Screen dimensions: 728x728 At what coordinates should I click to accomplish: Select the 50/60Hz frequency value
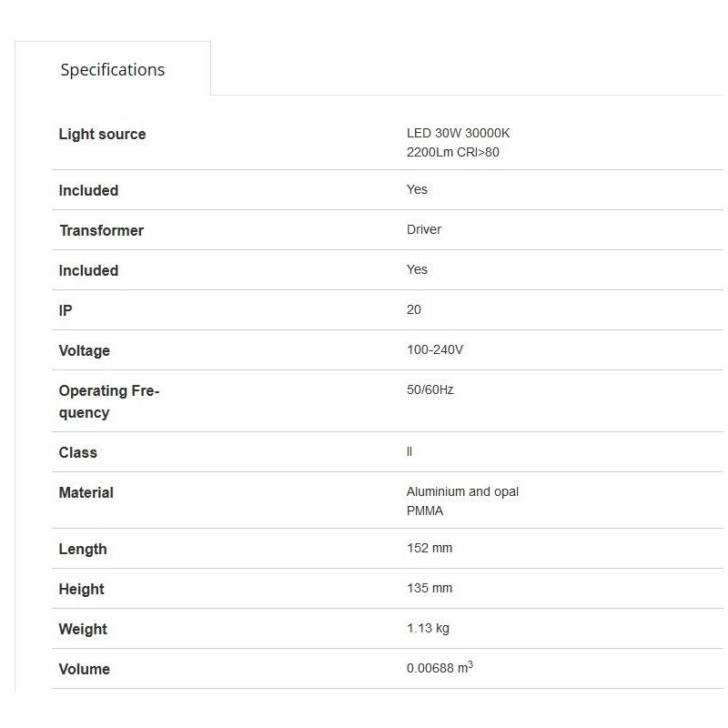430,390
